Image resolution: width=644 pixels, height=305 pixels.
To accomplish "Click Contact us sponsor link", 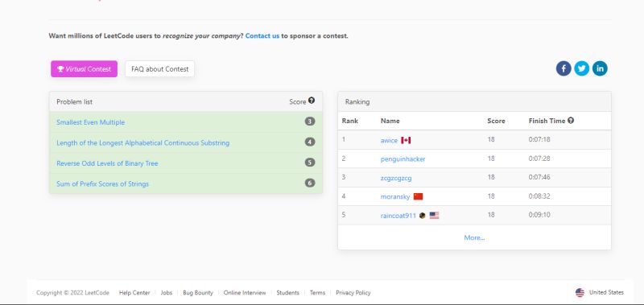I will pos(262,35).
